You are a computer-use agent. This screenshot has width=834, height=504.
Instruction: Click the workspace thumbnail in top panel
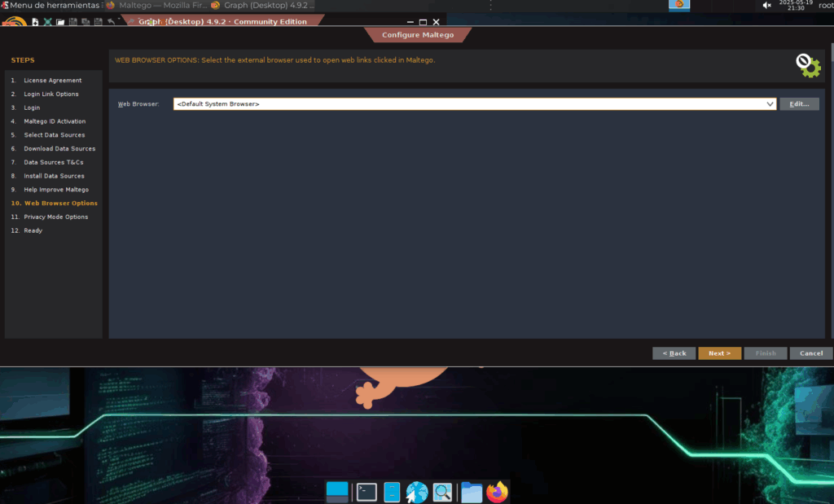click(679, 6)
